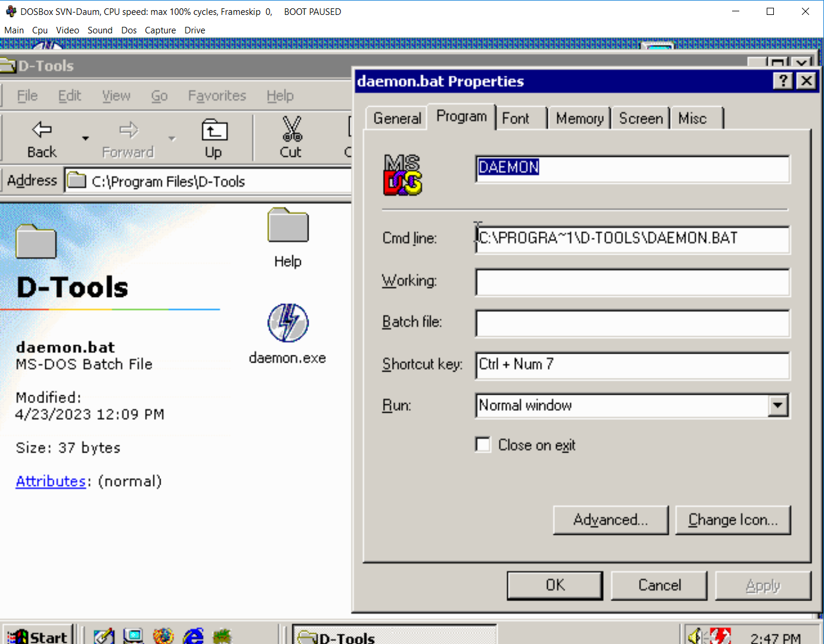Select the Program tab

(x=462, y=116)
